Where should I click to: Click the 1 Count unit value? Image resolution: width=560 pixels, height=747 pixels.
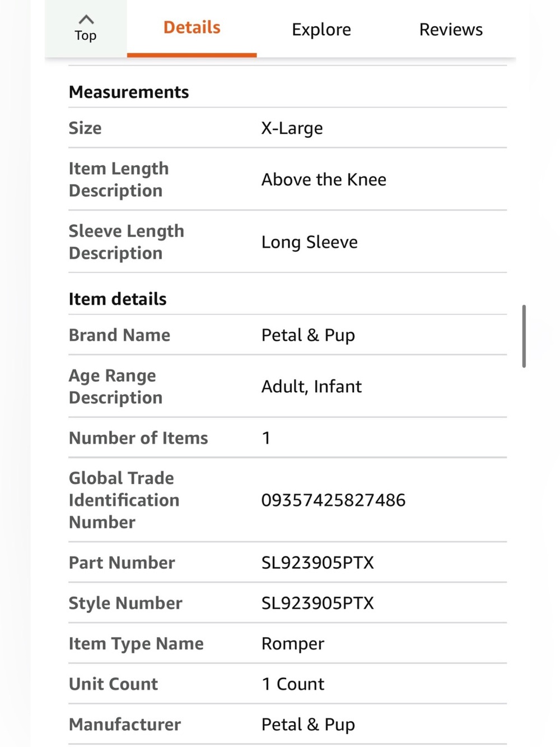coord(293,684)
